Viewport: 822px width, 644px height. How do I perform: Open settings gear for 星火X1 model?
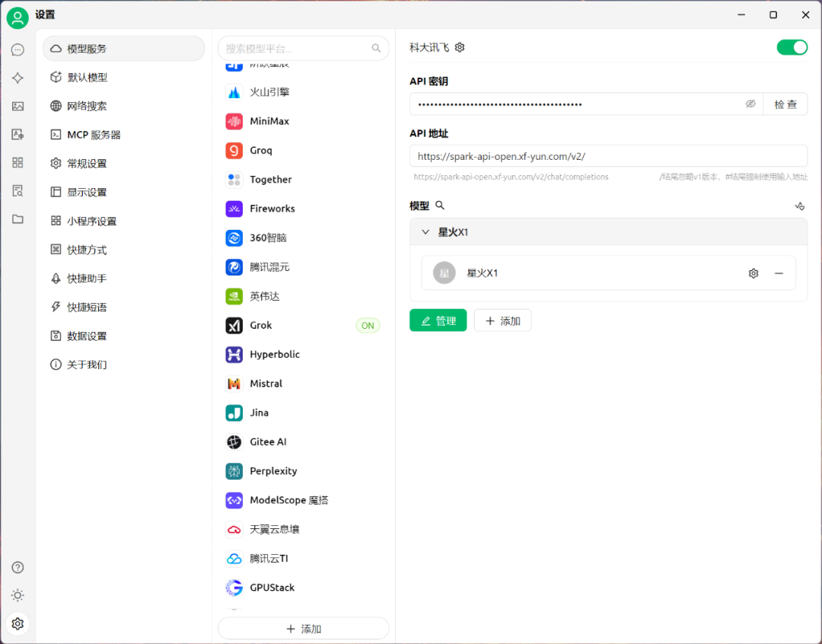753,273
